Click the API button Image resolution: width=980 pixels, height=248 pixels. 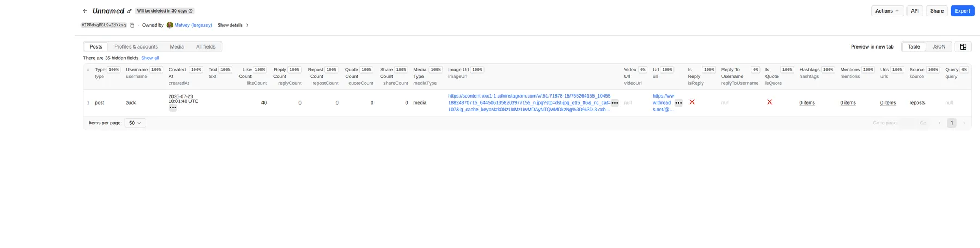click(915, 11)
